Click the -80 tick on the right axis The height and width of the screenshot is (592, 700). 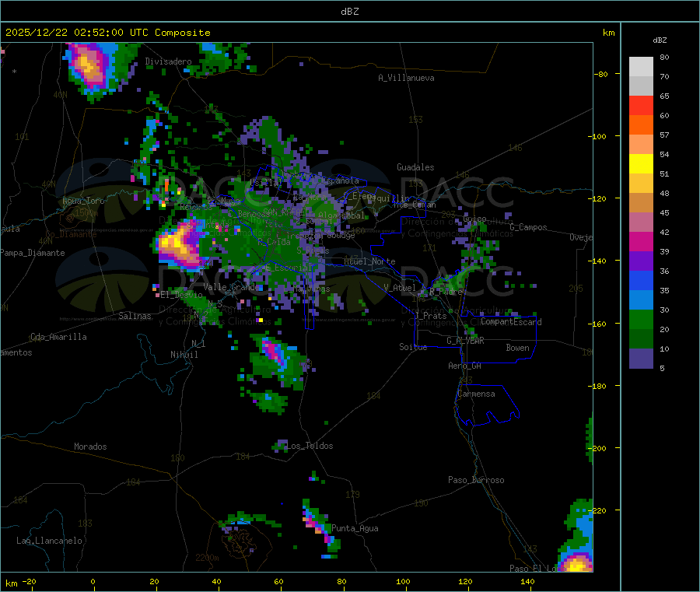pyautogui.click(x=601, y=74)
